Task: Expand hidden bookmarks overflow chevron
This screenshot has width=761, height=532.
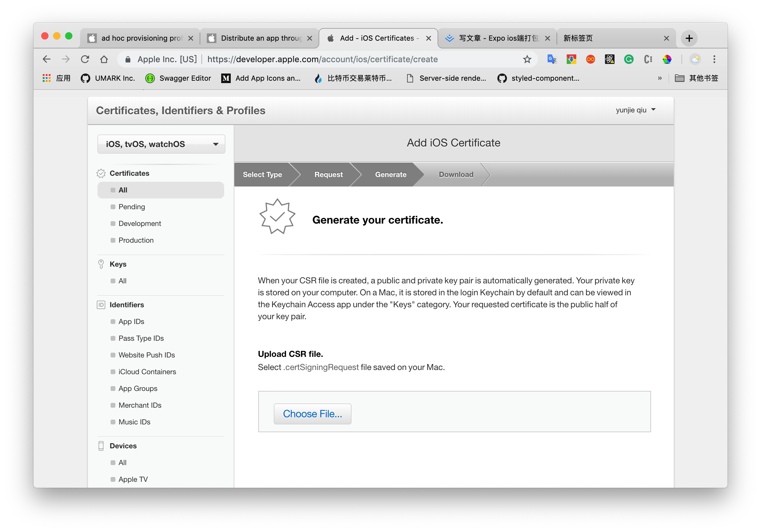Action: (x=660, y=78)
